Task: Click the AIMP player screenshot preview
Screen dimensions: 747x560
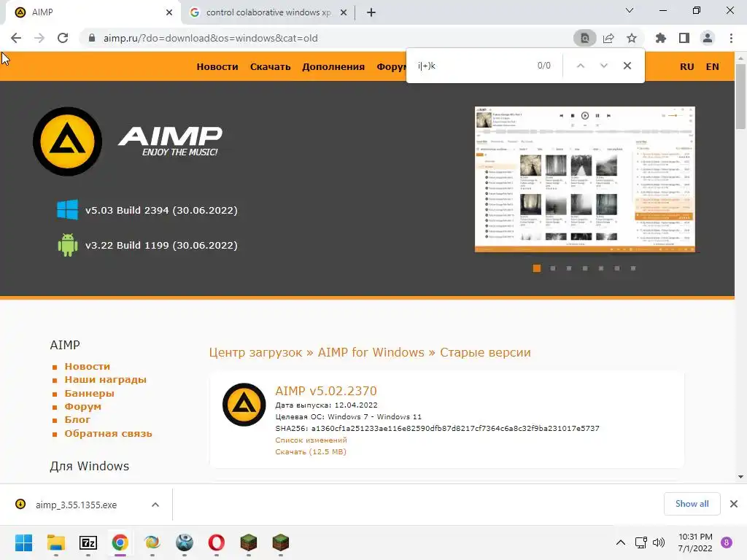Action: 585,179
